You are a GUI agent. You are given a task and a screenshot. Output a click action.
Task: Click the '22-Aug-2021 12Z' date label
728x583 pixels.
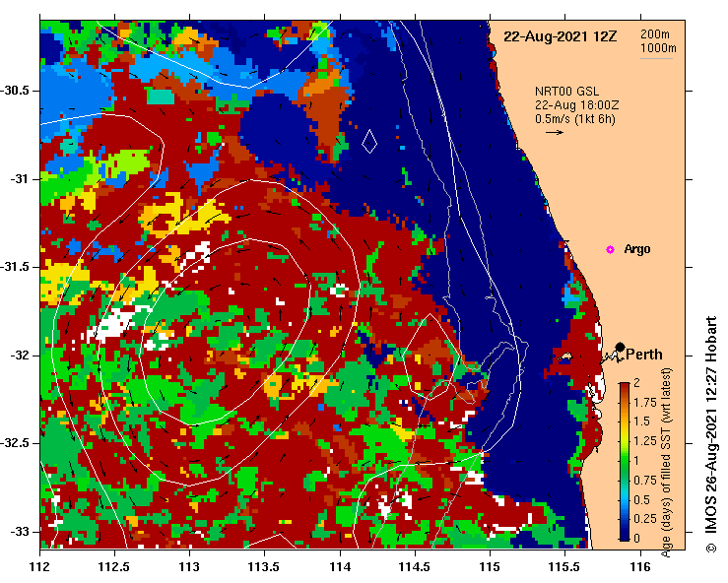(x=561, y=36)
